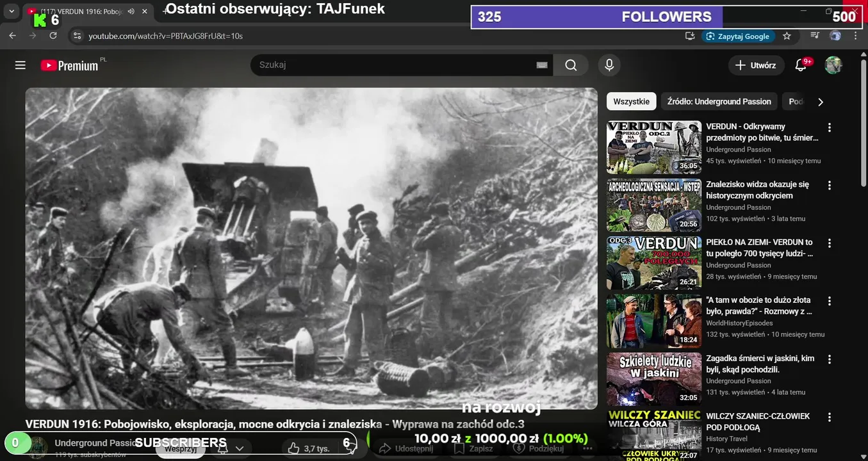Go back with the browser back arrow

click(12, 36)
